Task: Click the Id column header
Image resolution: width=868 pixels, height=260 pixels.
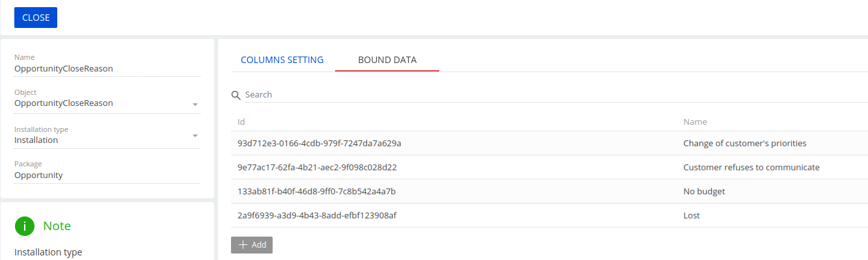Action: [241, 122]
